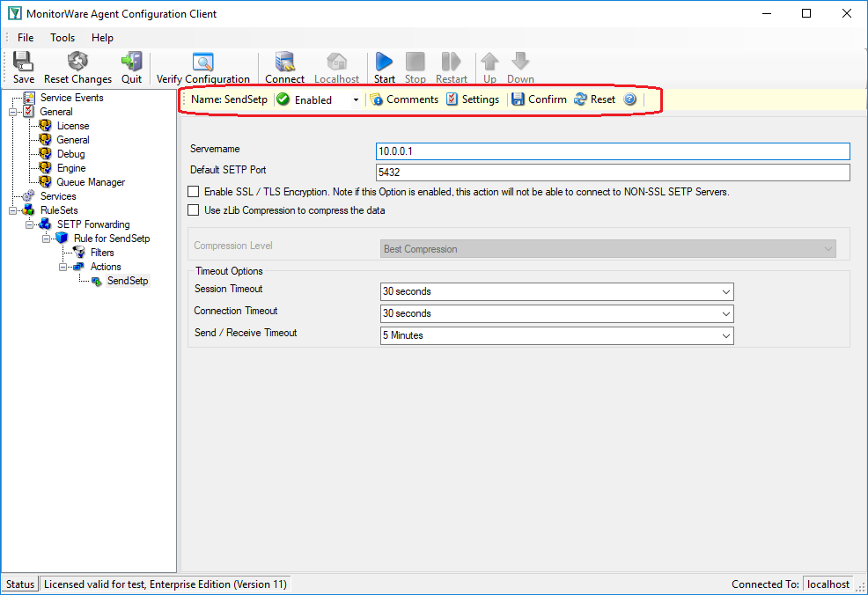Enable SSL / TLS Encryption checkbox
868x595 pixels.
(193, 192)
